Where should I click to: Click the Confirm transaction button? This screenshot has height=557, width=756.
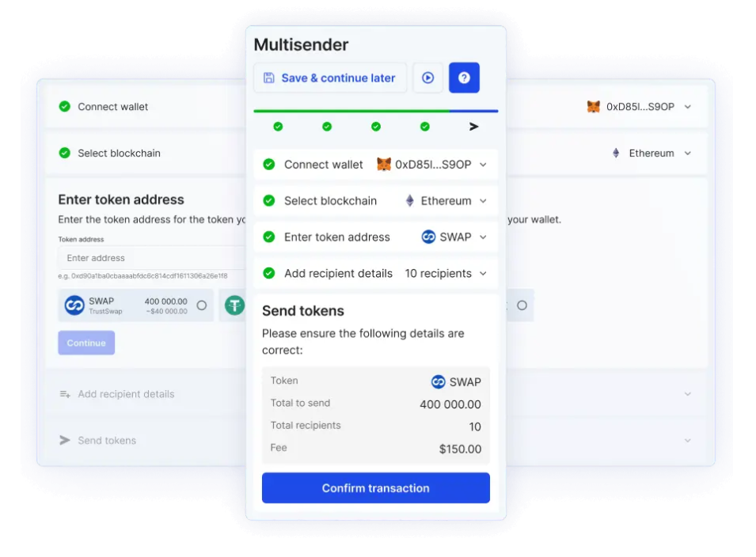(375, 488)
